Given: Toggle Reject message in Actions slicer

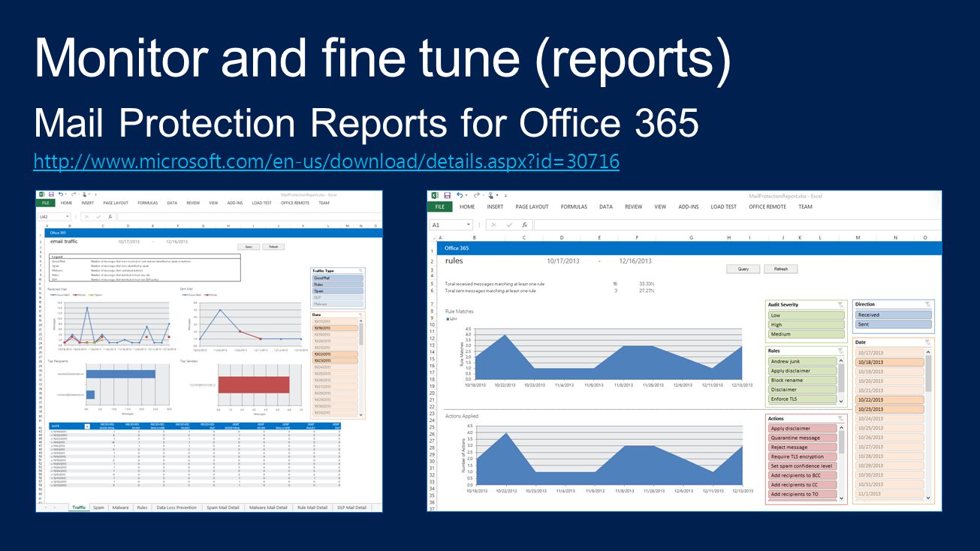Looking at the screenshot, I should [x=803, y=447].
